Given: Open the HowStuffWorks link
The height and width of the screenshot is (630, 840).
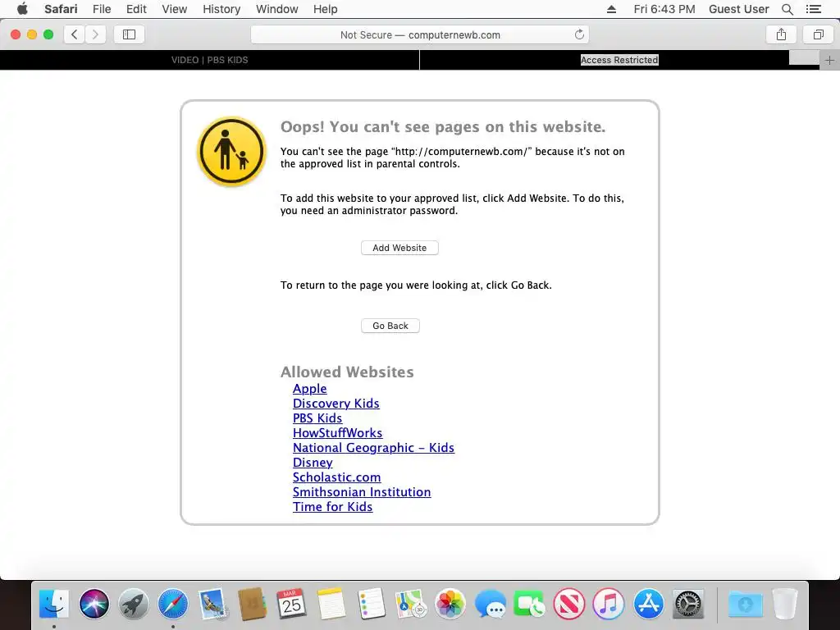Looking at the screenshot, I should [x=337, y=433].
